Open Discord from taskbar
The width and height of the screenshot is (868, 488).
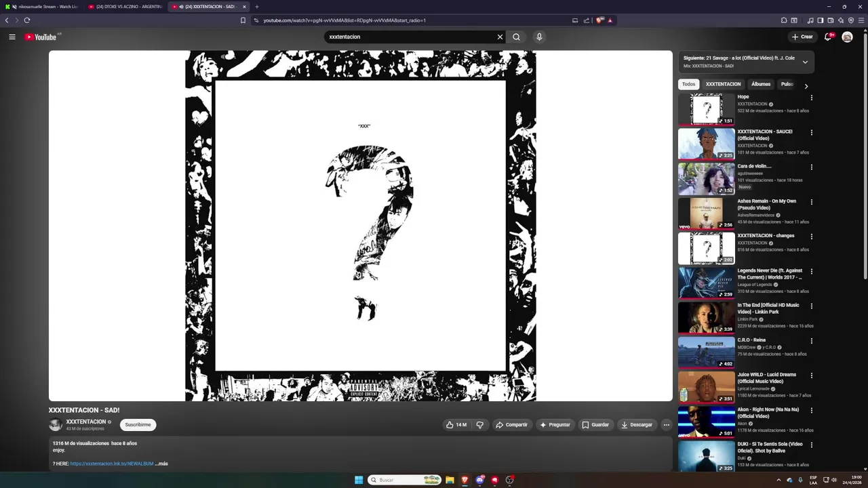point(480,480)
